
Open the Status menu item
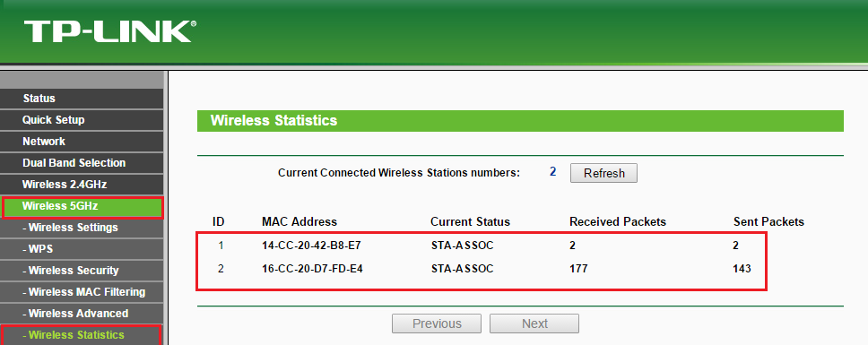click(x=82, y=99)
